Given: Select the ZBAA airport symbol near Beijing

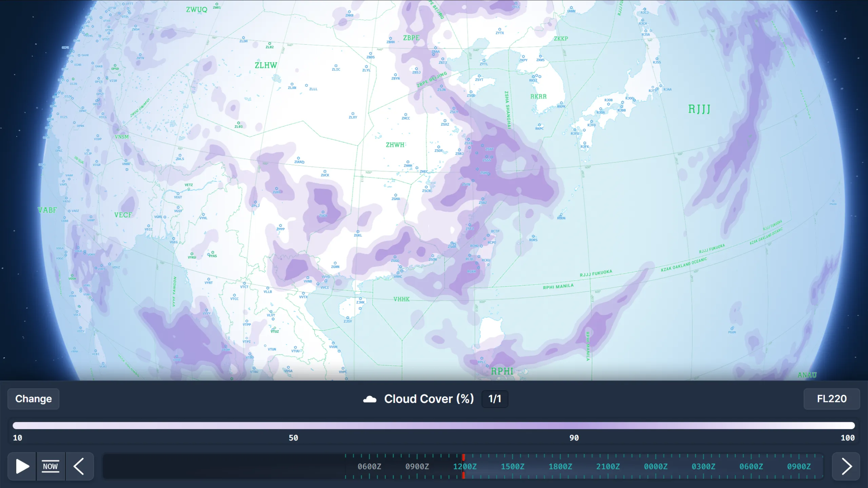Looking at the screenshot, I should [x=435, y=48].
